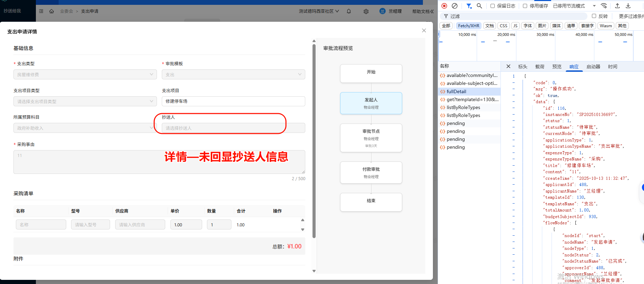Click the 付款审批 flow node
Screen dimensions: 644x284
371,173
